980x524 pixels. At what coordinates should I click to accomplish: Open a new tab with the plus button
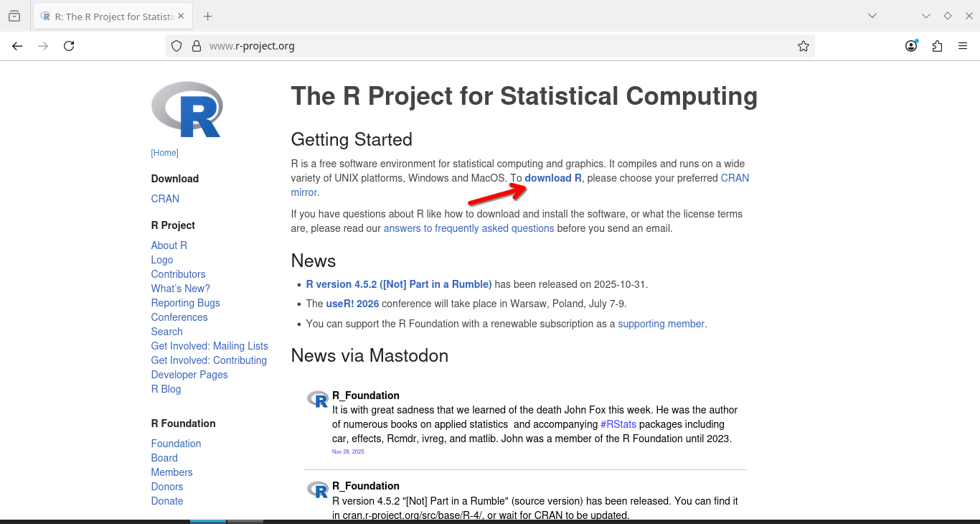pyautogui.click(x=207, y=16)
